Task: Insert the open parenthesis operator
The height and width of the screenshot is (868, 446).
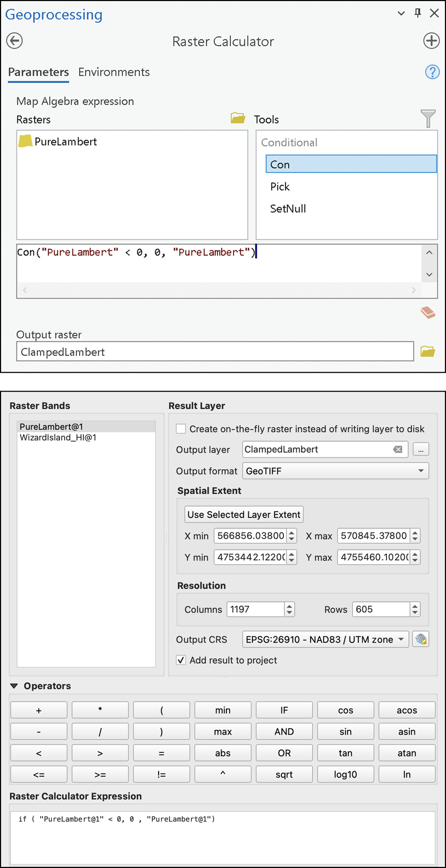Action: 162,710
